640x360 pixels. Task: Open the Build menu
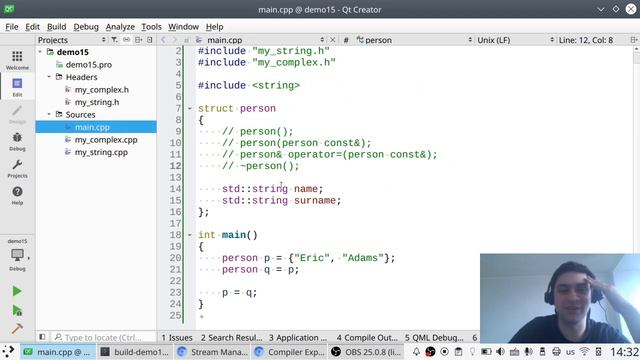coord(56,27)
